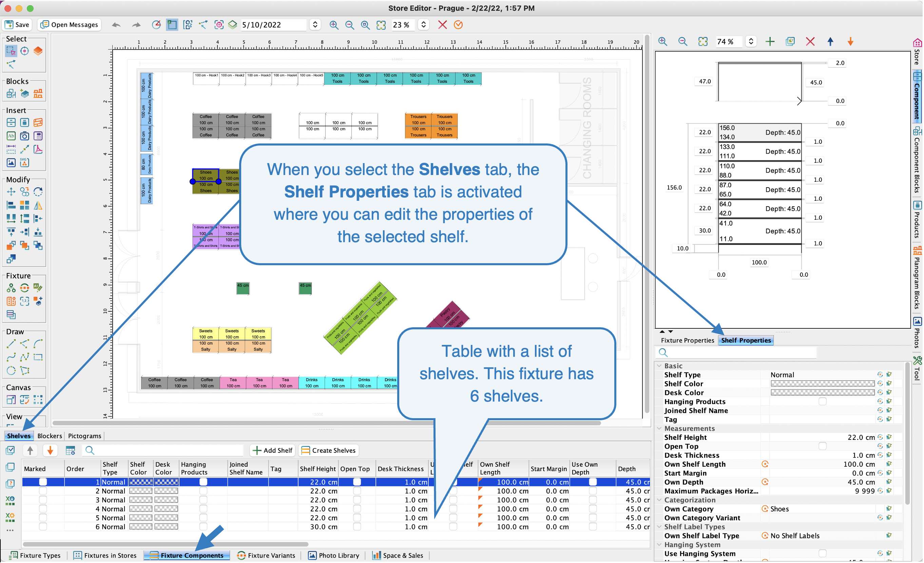Click the undo arrow icon
This screenshot has width=924, height=563.
[116, 25]
